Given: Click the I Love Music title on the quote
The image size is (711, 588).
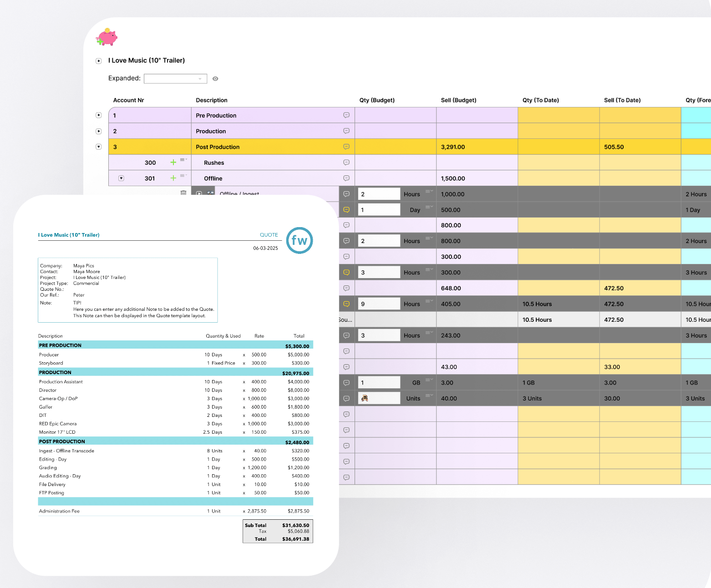Looking at the screenshot, I should (x=69, y=235).
